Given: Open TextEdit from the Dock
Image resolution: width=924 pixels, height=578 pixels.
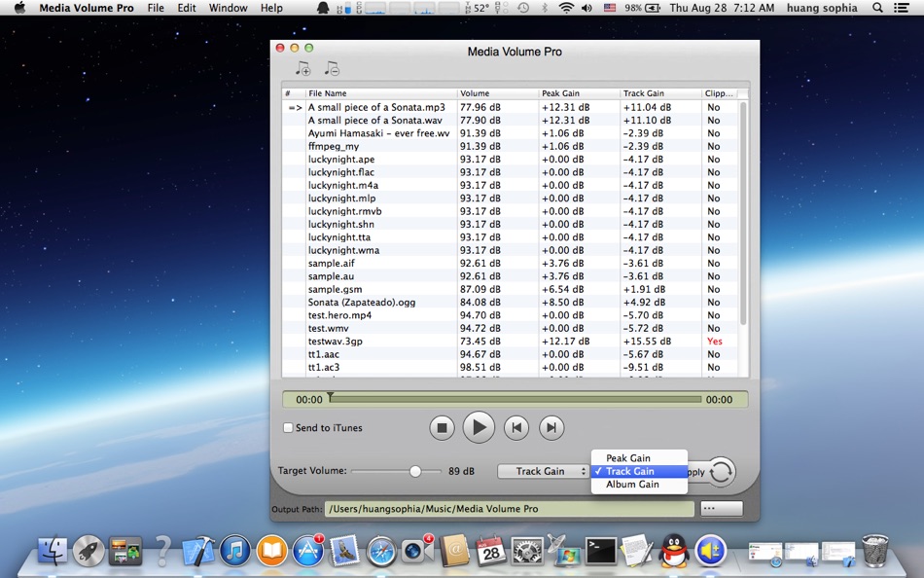Looking at the screenshot, I should (637, 551).
